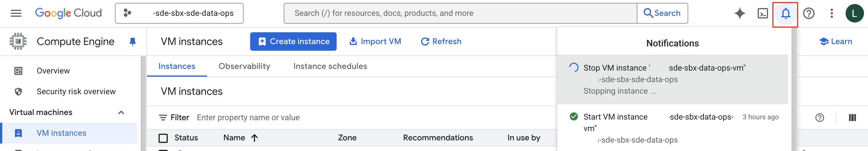Viewport: 868px width, 151px height.
Task: Click the Import VM button
Action: [375, 41]
